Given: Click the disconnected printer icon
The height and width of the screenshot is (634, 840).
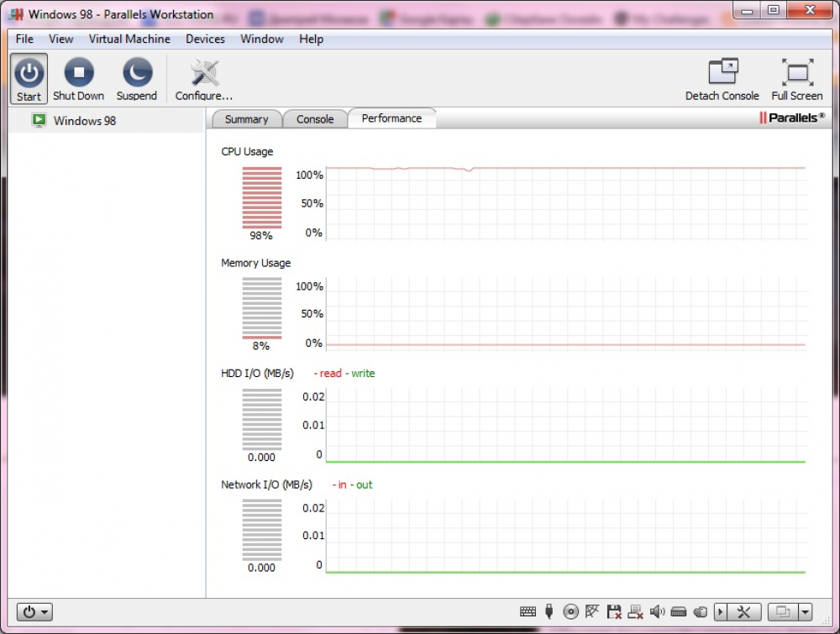Looking at the screenshot, I should click(x=635, y=611).
